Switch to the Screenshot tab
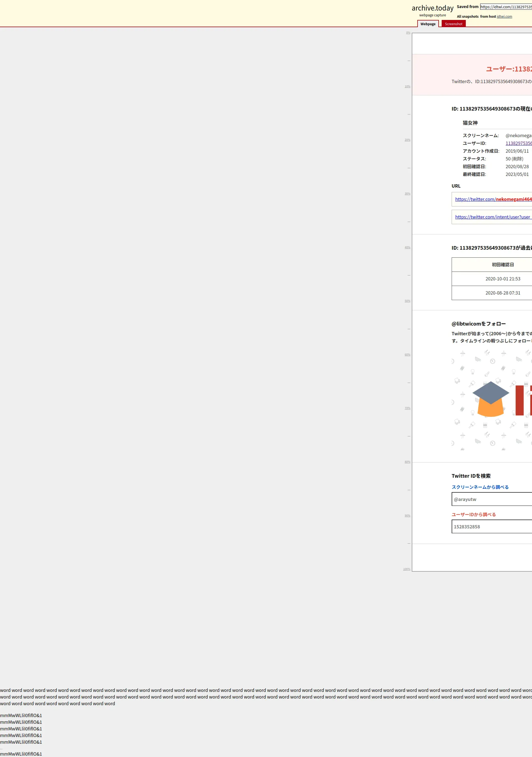 [x=453, y=24]
